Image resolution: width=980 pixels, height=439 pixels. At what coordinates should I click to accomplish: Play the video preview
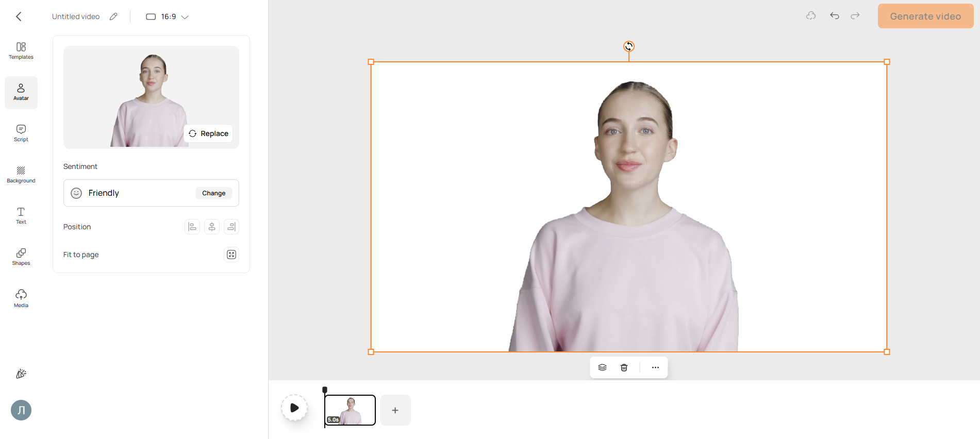click(x=294, y=408)
